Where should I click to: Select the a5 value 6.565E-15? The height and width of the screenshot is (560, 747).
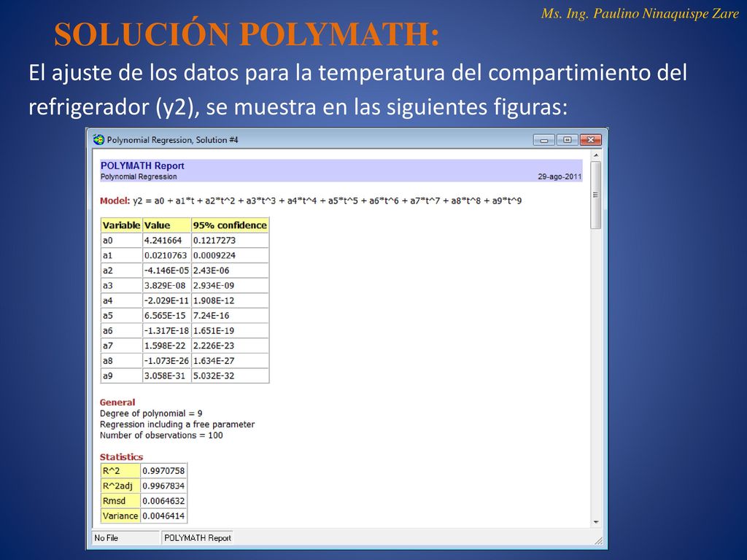click(x=167, y=316)
